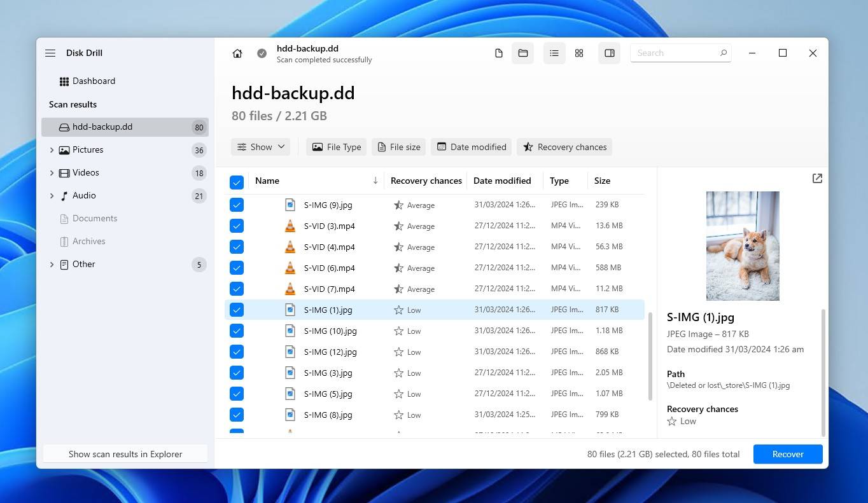Open the Show filter dropdown
Image resolution: width=868 pixels, height=503 pixels.
tap(260, 146)
